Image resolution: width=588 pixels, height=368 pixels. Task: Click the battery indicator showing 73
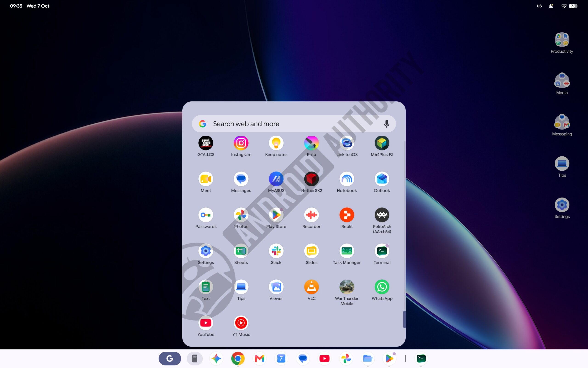pyautogui.click(x=573, y=6)
